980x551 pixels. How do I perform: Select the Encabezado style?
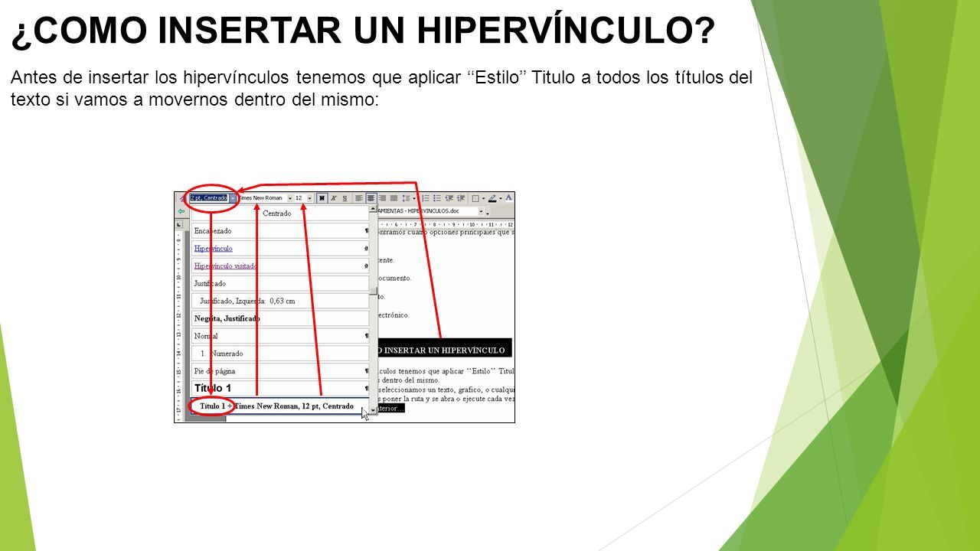coord(279,230)
